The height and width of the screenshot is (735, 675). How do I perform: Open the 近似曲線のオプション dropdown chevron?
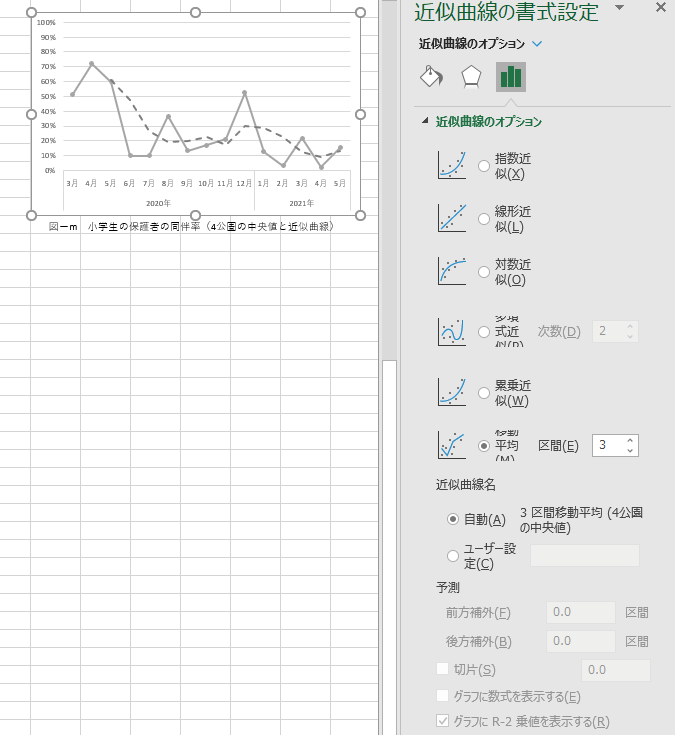click(537, 44)
